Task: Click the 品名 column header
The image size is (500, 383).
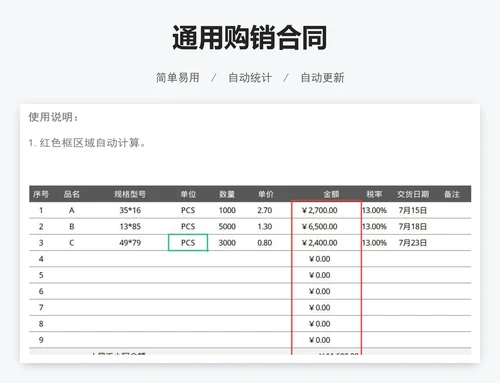Action: click(72, 194)
